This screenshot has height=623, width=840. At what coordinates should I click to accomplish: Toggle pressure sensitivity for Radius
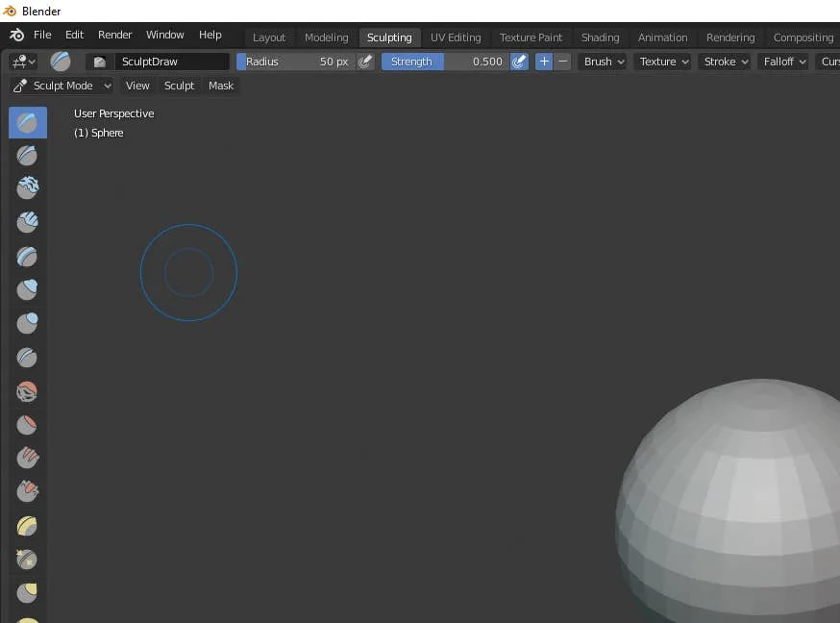365,62
